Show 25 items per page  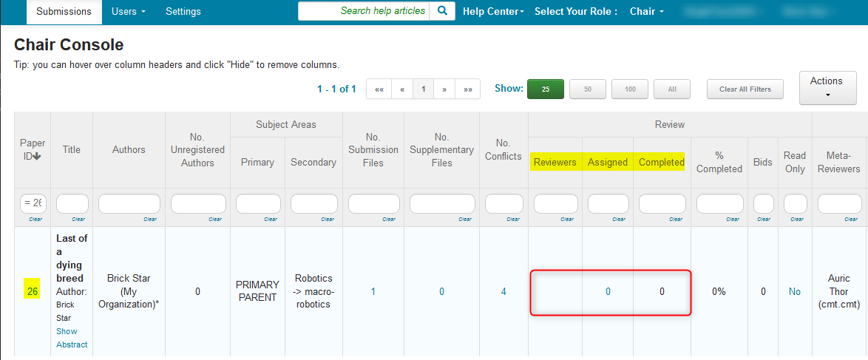pyautogui.click(x=545, y=89)
